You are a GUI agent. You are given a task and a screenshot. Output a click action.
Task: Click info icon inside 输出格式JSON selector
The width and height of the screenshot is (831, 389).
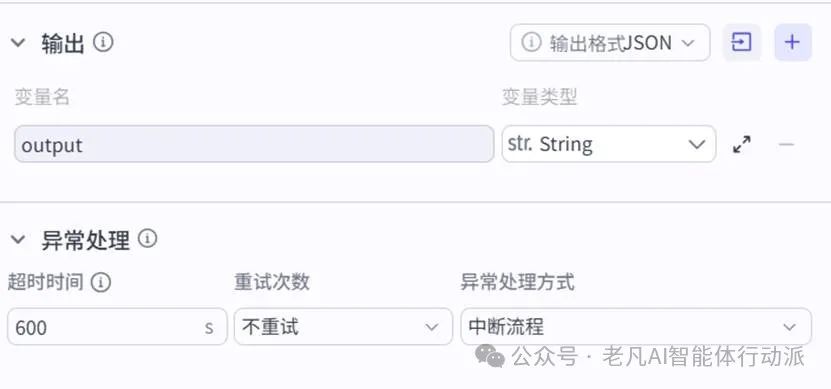(531, 42)
